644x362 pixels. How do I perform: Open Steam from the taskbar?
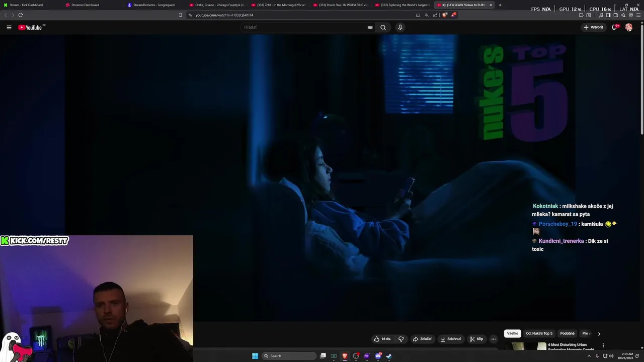point(389,356)
